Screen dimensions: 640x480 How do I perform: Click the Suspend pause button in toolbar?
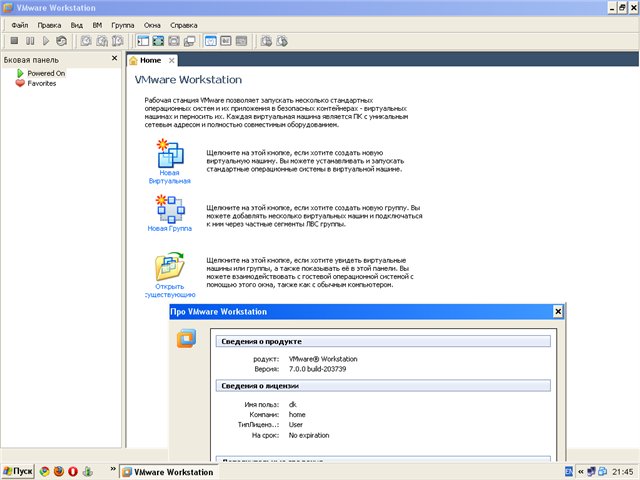tap(30, 41)
